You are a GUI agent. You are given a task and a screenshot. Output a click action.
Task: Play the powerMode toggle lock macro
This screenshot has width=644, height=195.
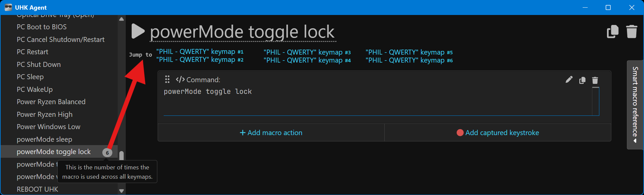(138, 31)
